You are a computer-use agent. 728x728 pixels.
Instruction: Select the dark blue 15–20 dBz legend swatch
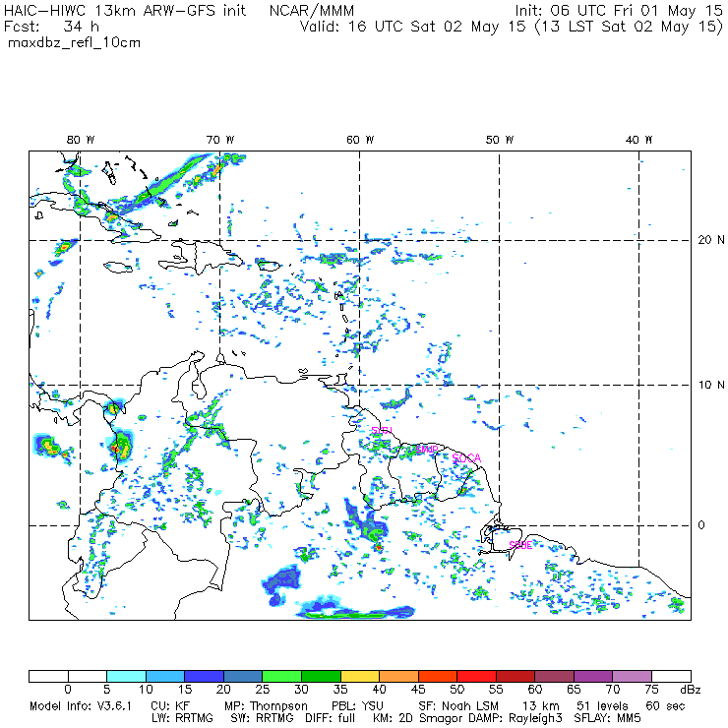coord(205,676)
